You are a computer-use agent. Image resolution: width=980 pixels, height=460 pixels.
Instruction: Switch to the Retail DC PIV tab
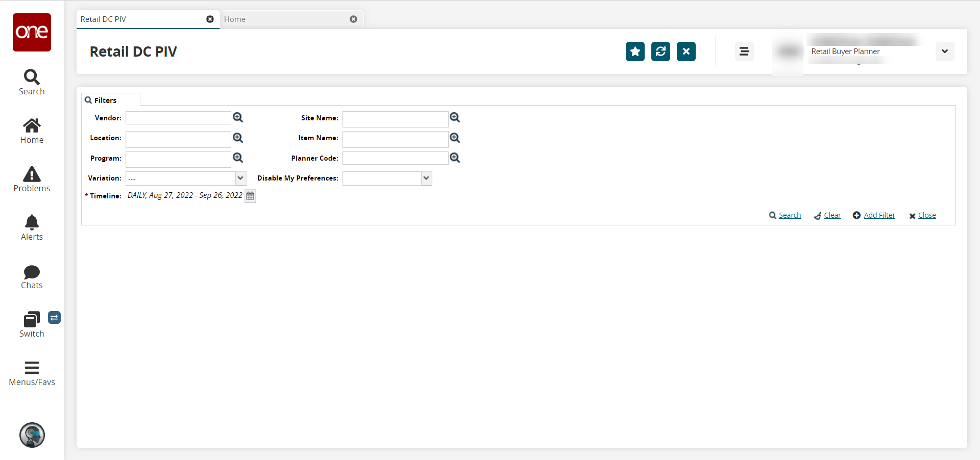coord(148,19)
